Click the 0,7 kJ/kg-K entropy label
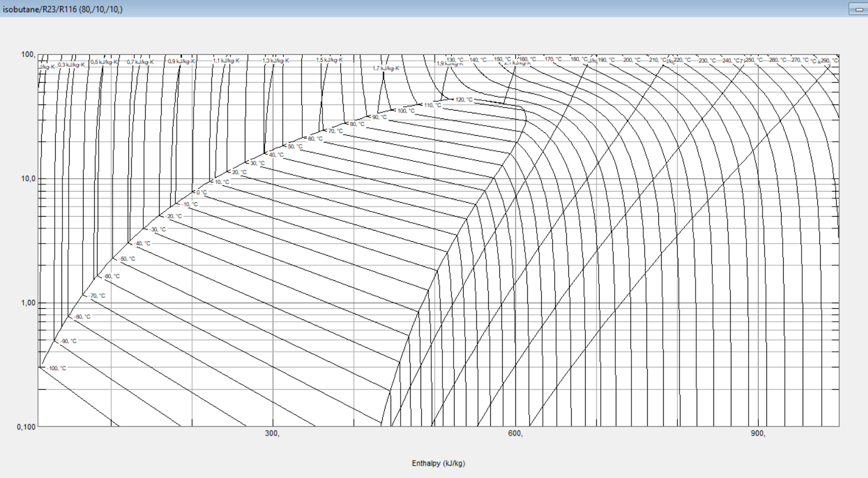Screen dimensions: 868x478 pos(140,62)
